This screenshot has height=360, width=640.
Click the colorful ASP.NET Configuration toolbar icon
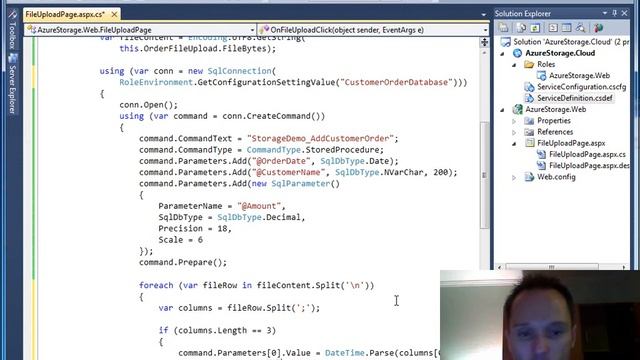pyautogui.click(x=598, y=28)
